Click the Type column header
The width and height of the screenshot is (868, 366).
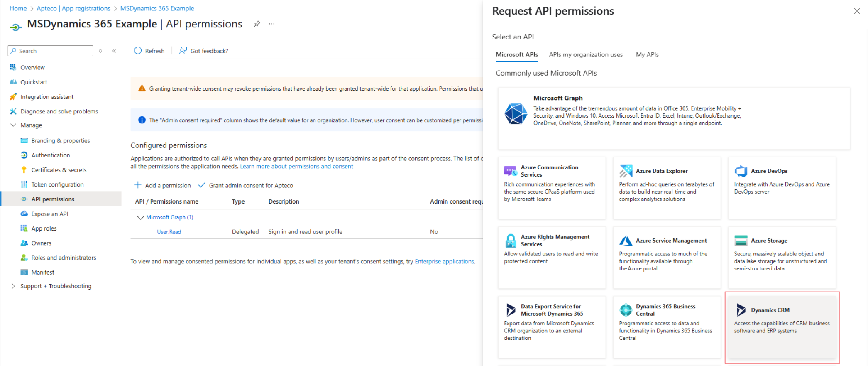[x=238, y=201]
